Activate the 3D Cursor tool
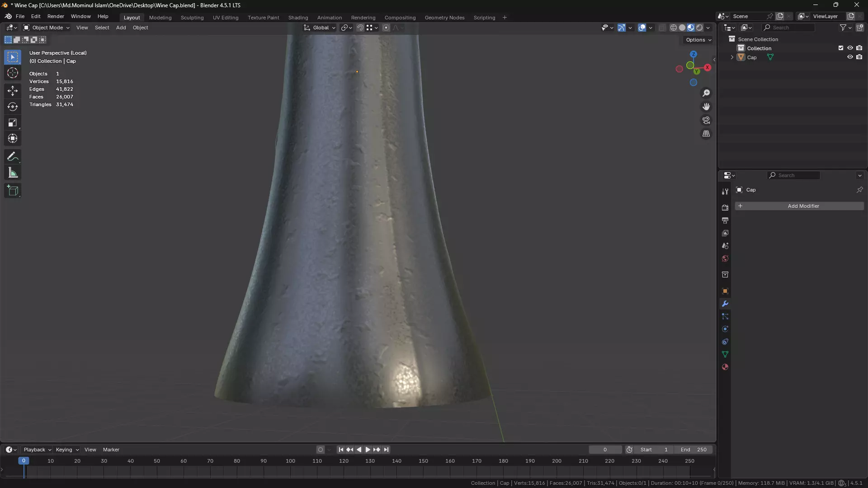868x488 pixels. point(13,73)
